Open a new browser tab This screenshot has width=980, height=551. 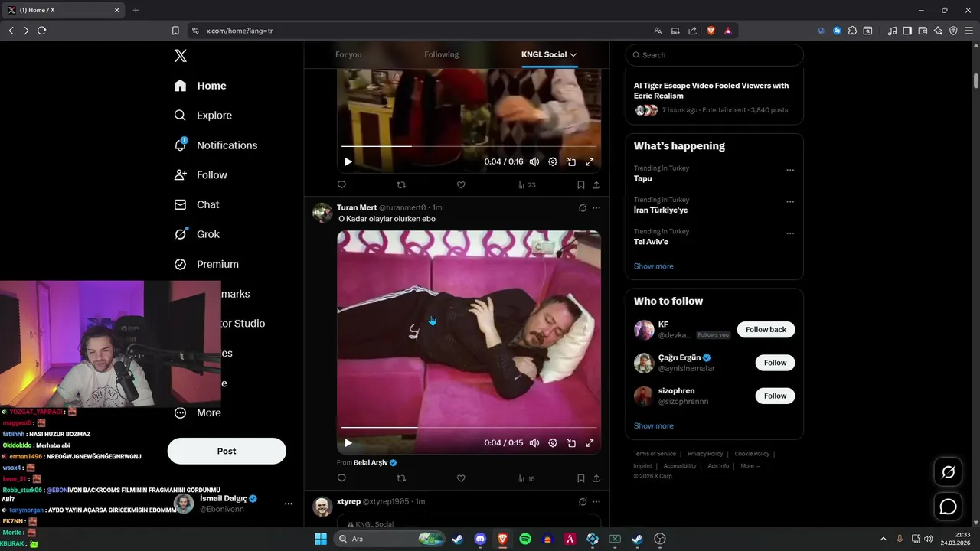pyautogui.click(x=136, y=10)
